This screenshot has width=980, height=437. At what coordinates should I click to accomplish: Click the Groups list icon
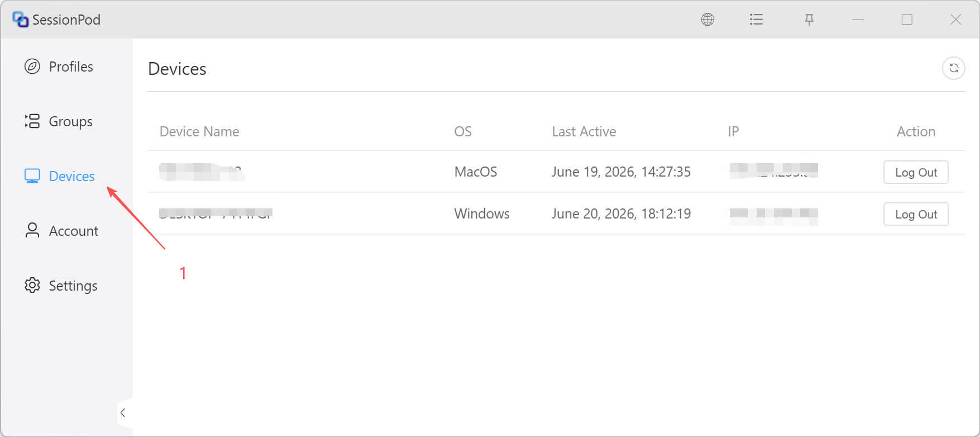coord(32,121)
